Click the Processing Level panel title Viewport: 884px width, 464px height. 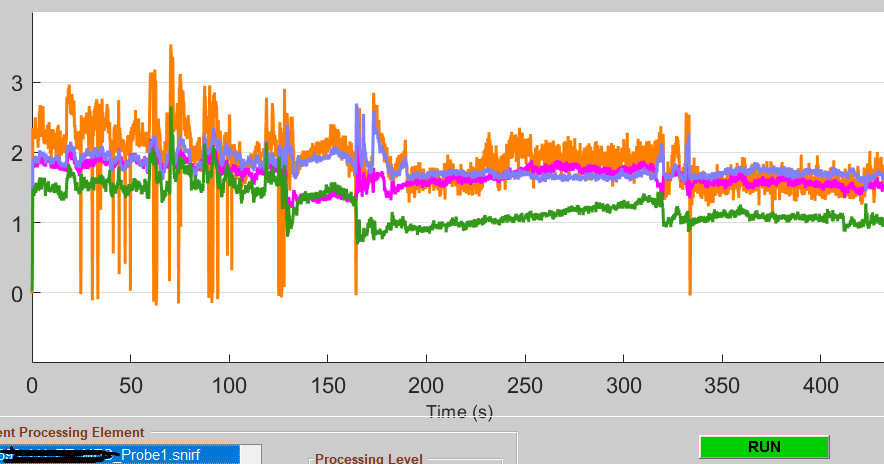coord(369,459)
